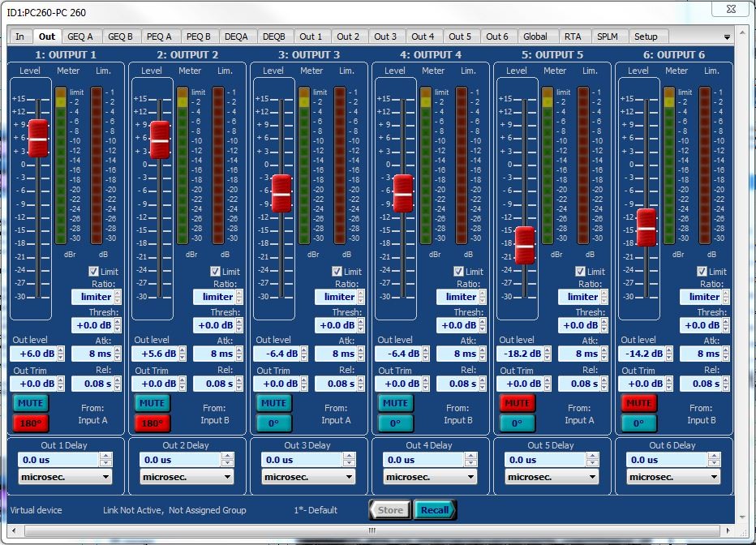Image resolution: width=756 pixels, height=545 pixels.
Task: Click Output 6 level fader handle
Action: pyautogui.click(x=646, y=228)
